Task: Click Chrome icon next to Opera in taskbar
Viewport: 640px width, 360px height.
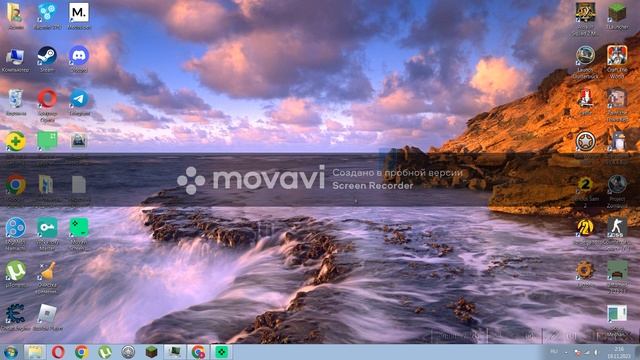Action: (x=81, y=352)
